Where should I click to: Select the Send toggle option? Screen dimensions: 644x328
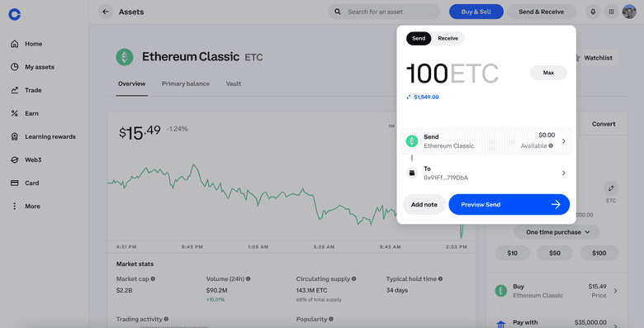419,38
